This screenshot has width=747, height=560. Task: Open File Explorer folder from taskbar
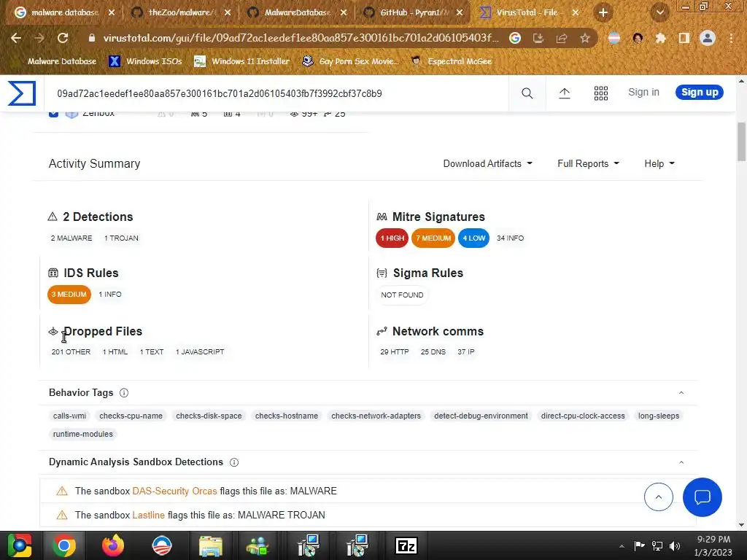(211, 546)
